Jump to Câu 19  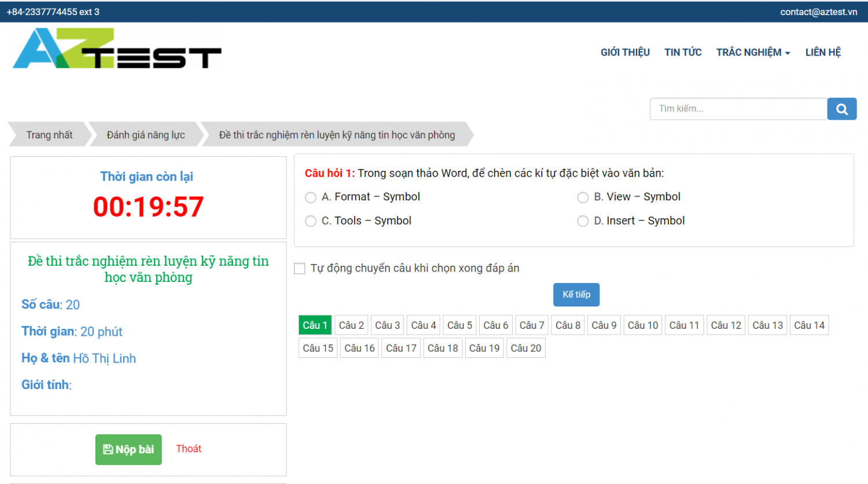pos(484,348)
